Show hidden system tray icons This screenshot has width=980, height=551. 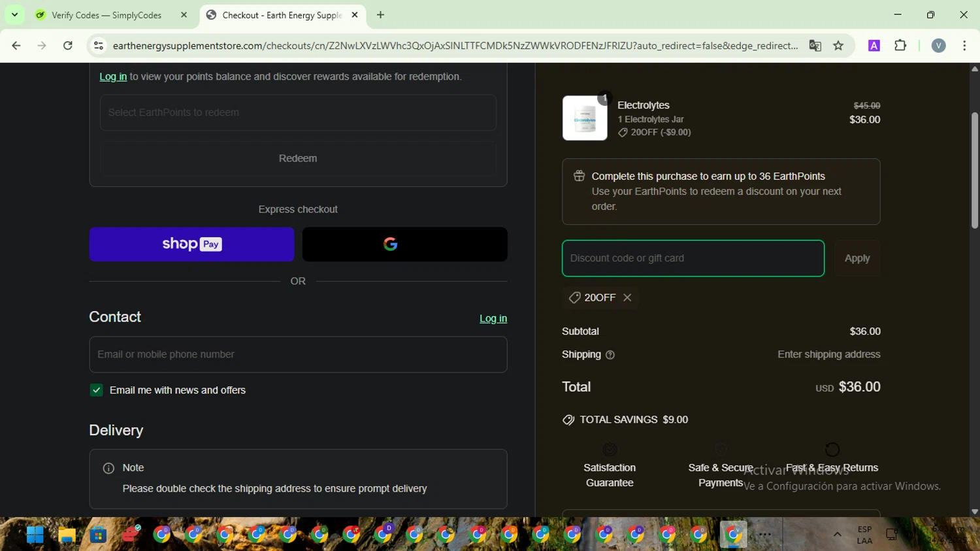837,535
